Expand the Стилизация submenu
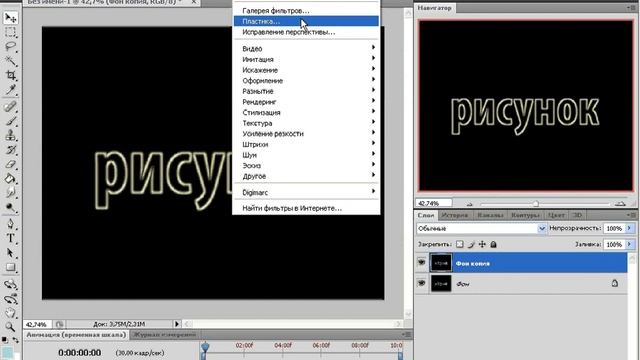 (x=306, y=112)
